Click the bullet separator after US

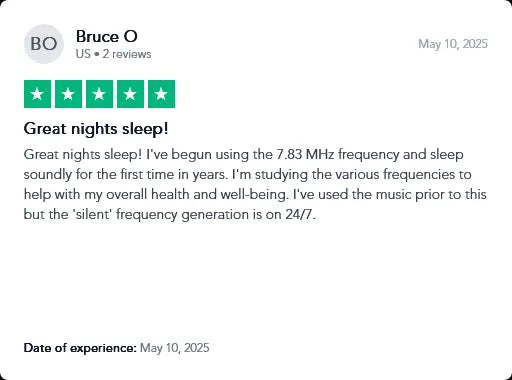click(x=97, y=54)
